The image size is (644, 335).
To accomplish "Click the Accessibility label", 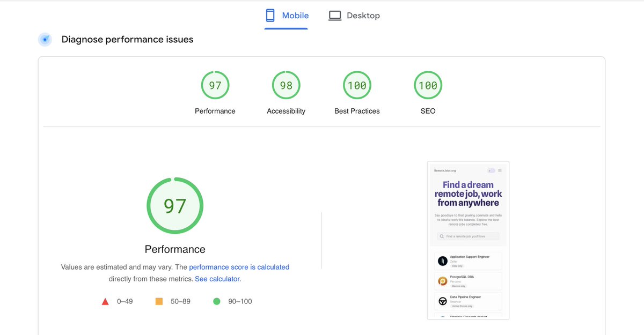I will (x=286, y=111).
